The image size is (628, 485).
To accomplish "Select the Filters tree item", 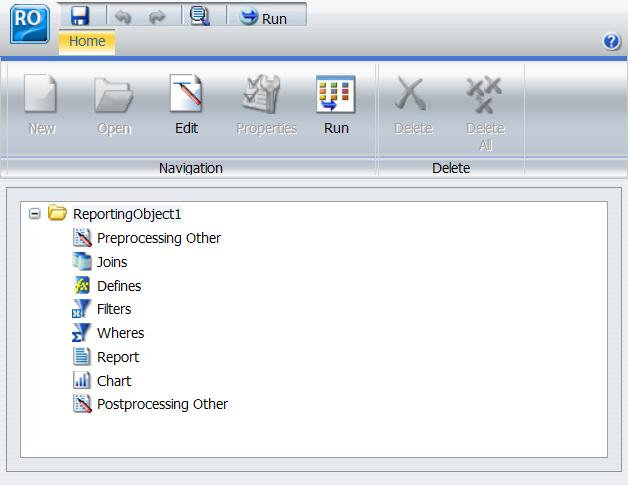I will [114, 309].
